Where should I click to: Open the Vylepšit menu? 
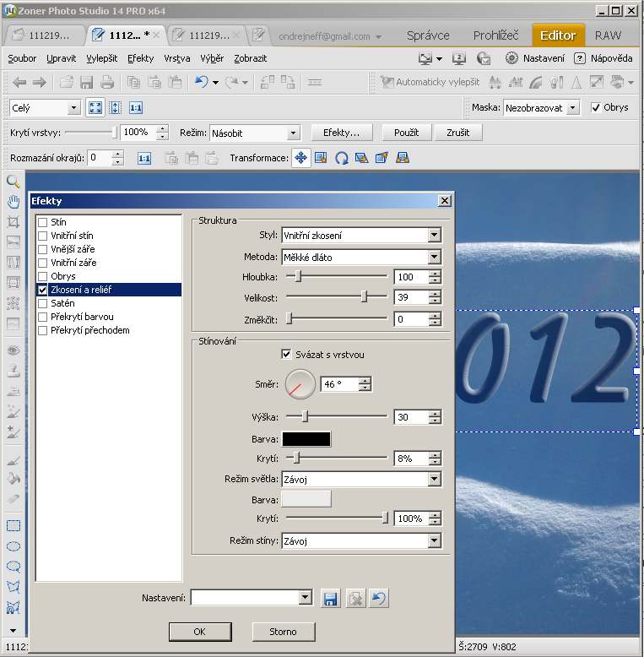(101, 58)
